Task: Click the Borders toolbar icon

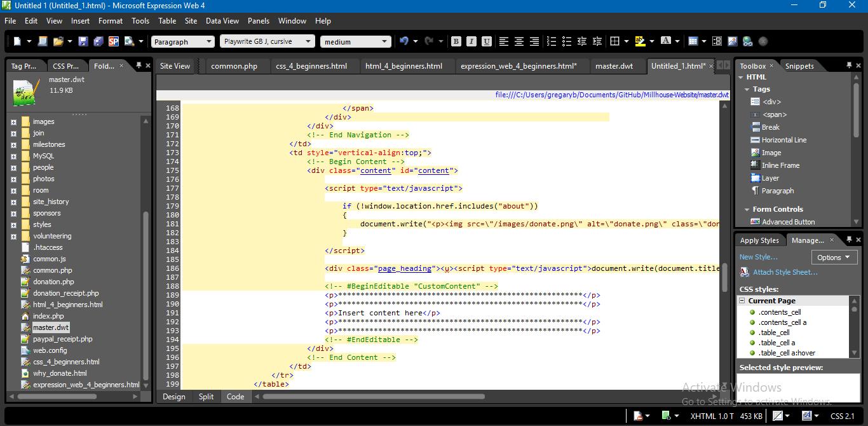Action: pyautogui.click(x=614, y=41)
